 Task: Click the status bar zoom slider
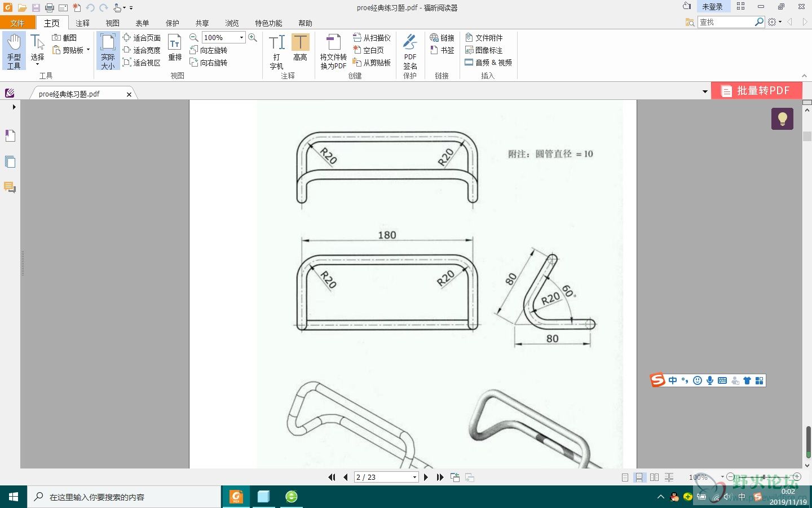764,478
